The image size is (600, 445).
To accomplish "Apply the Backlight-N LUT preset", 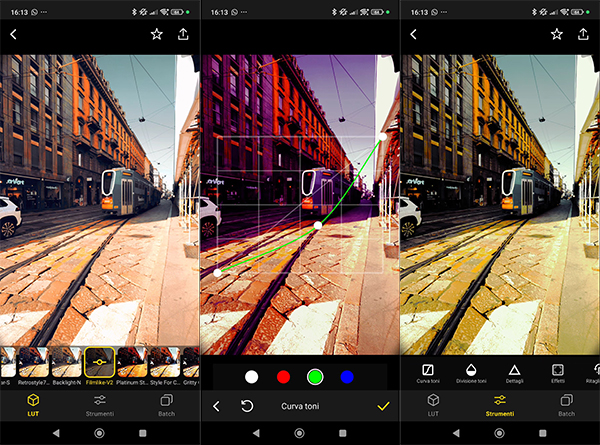I will click(65, 362).
